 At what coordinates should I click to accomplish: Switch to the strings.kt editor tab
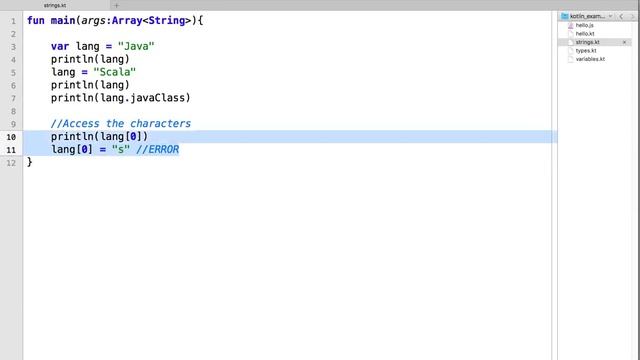click(x=55, y=5)
